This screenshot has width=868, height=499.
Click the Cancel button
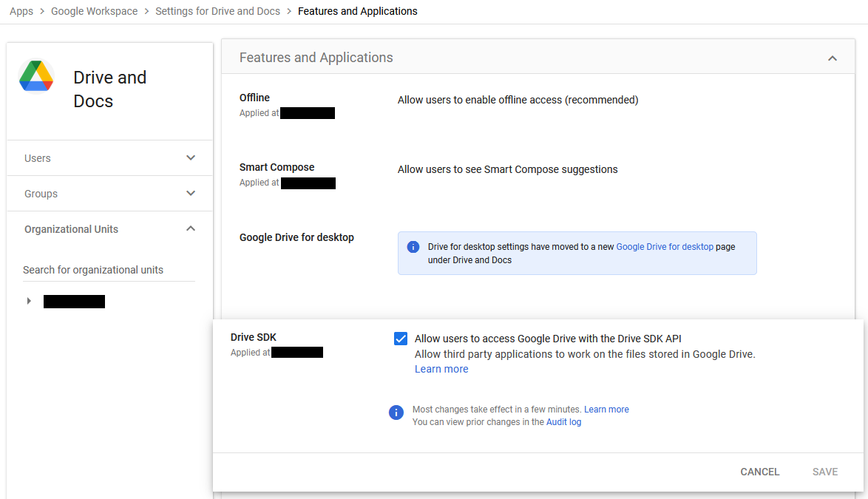click(759, 472)
